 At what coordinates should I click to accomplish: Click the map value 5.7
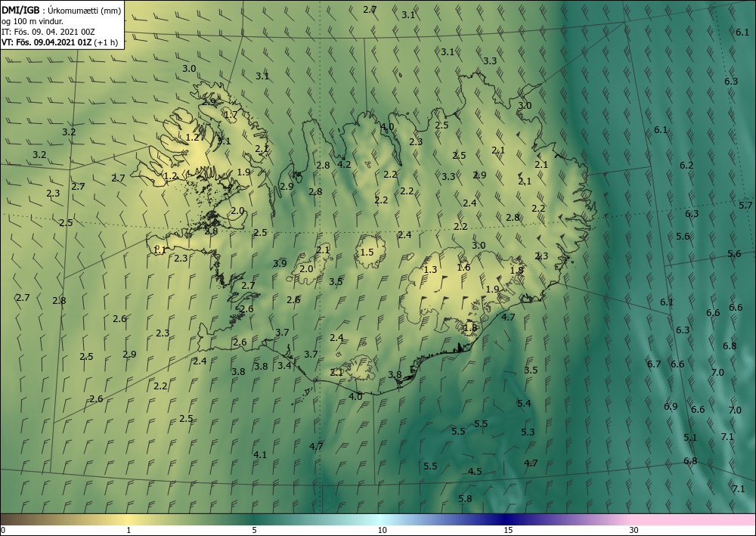(745, 206)
